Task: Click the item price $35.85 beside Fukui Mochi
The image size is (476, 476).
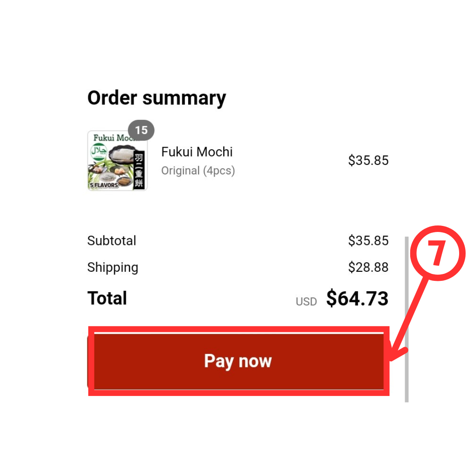Action: [368, 160]
